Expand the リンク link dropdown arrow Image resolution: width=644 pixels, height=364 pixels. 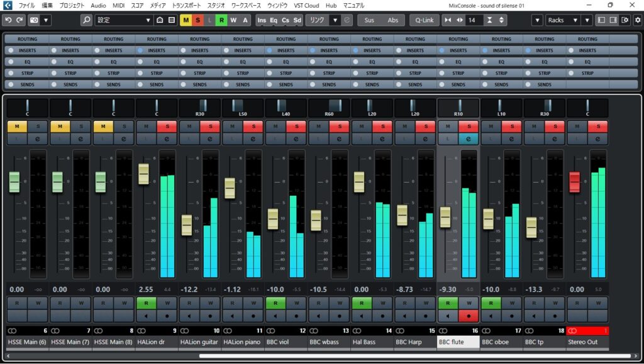point(335,20)
